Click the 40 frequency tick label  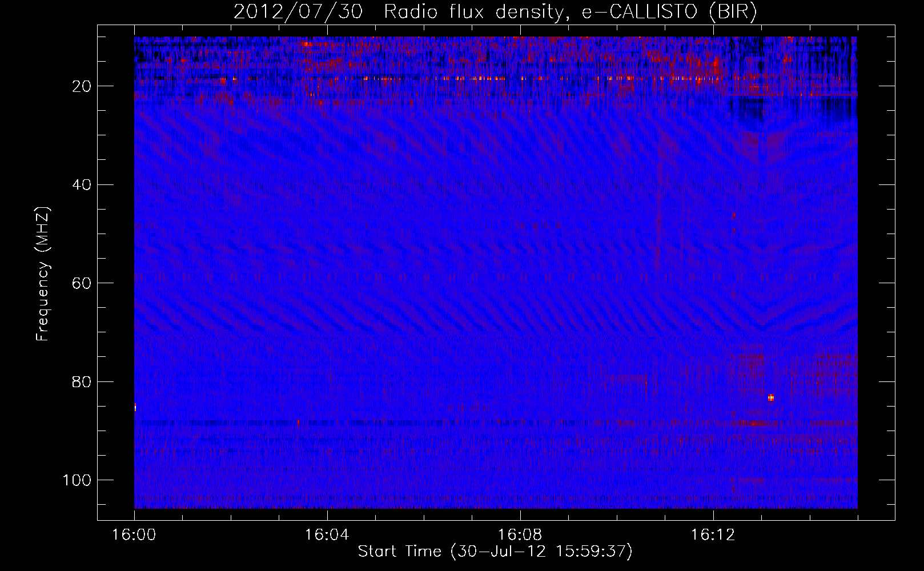[82, 184]
